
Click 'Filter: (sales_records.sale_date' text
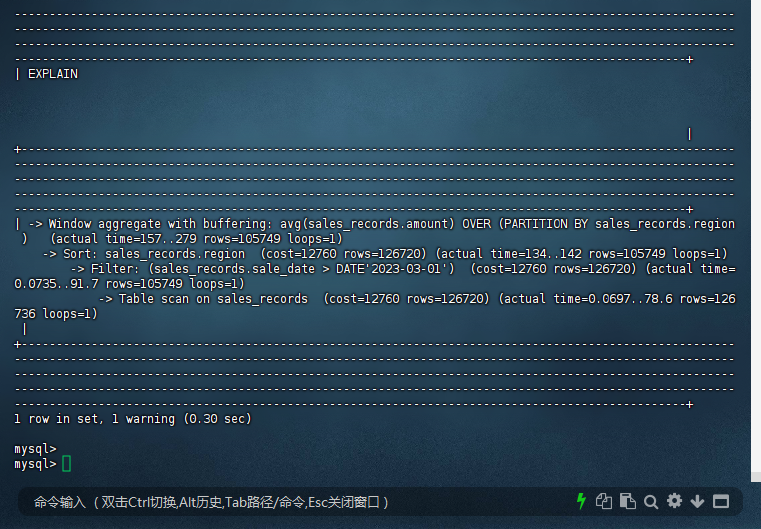click(203, 269)
